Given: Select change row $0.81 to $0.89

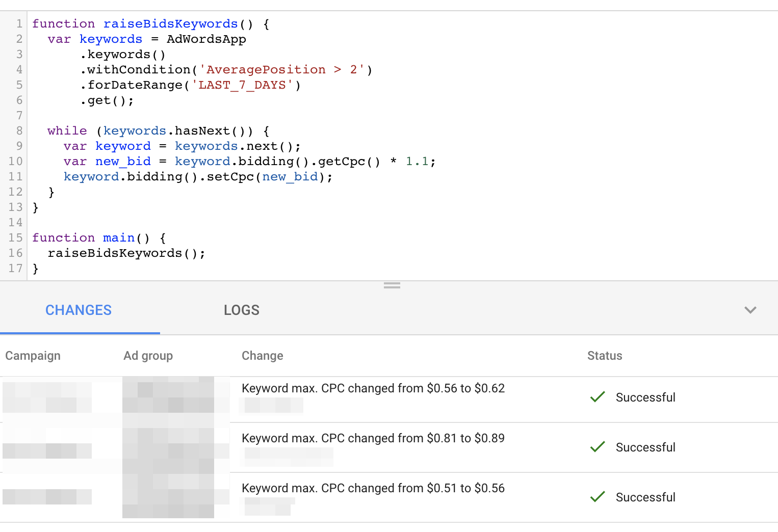Looking at the screenshot, I should 373,439.
